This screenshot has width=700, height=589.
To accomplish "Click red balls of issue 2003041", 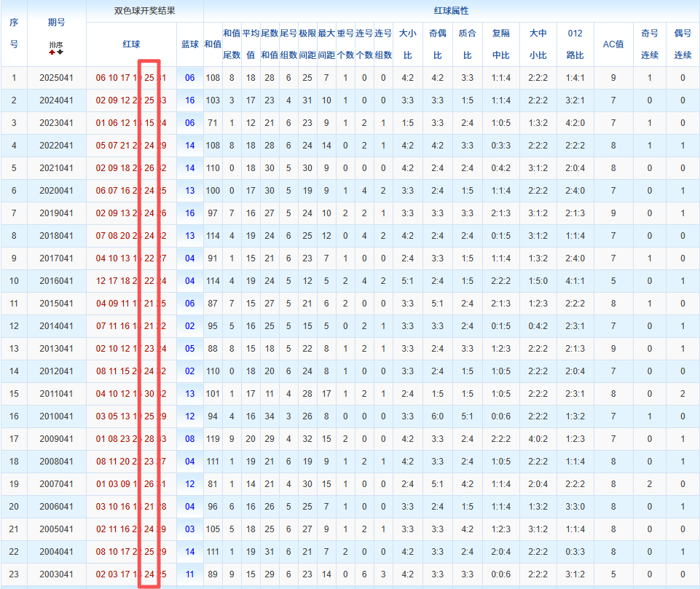I will (x=130, y=574).
